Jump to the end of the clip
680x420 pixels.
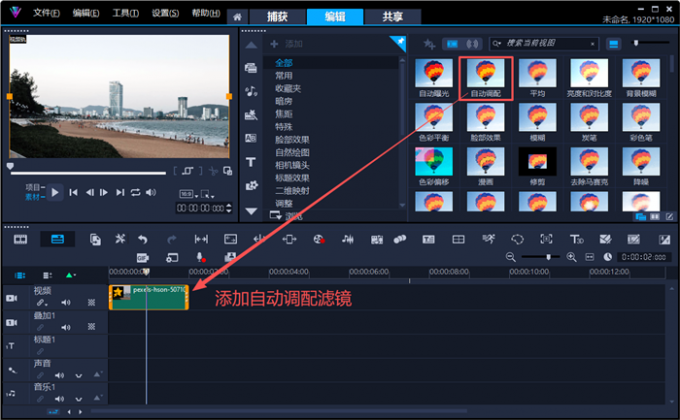click(120, 192)
